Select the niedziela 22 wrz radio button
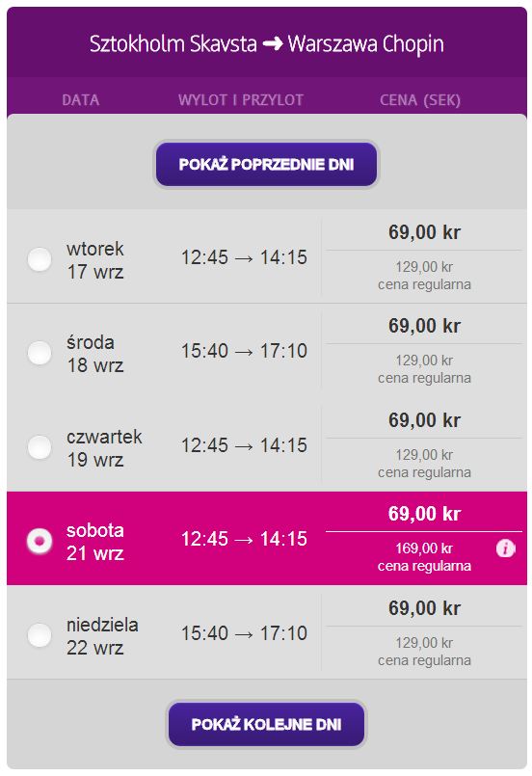The image size is (532, 776). (40, 635)
